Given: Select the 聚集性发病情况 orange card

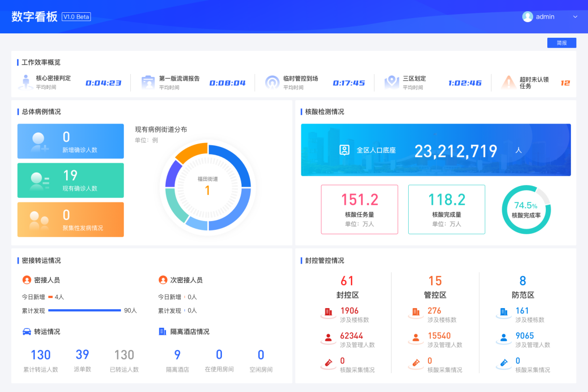Looking at the screenshot, I should coord(71,220).
